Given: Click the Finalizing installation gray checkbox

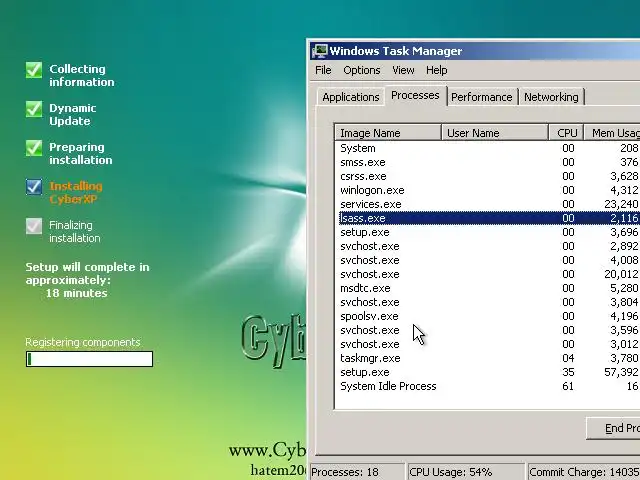Looking at the screenshot, I should [x=34, y=226].
